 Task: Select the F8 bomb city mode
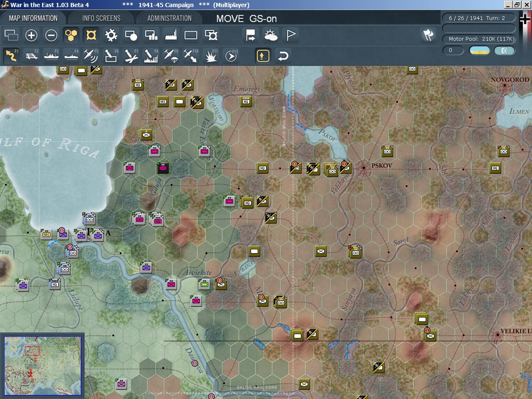coord(151,55)
